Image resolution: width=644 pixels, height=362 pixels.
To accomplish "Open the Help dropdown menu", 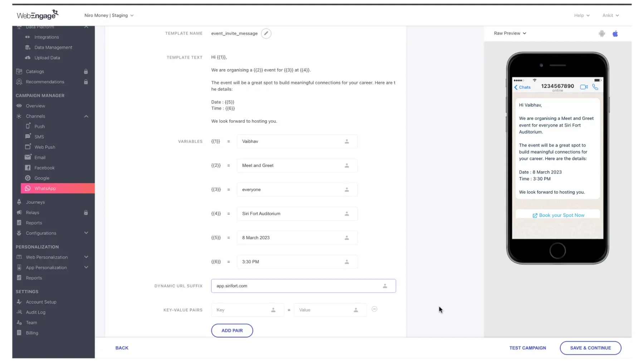I will tap(582, 15).
